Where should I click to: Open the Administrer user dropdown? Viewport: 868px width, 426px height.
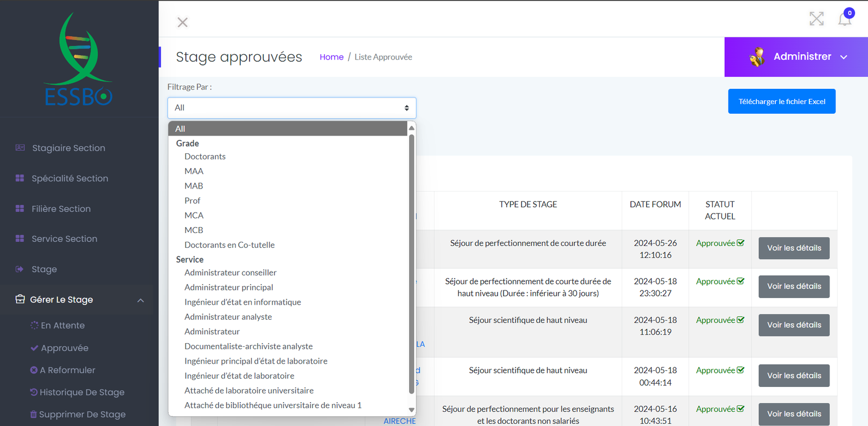click(796, 57)
